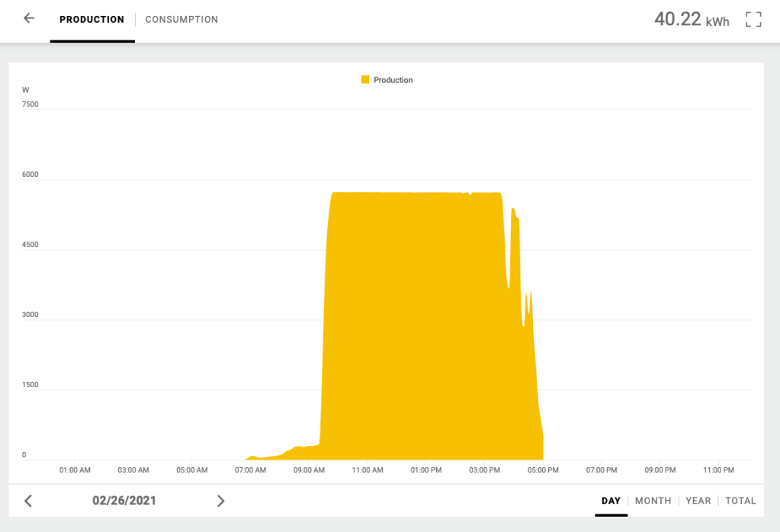
Task: Switch chart to MONTH view
Action: pyautogui.click(x=653, y=501)
